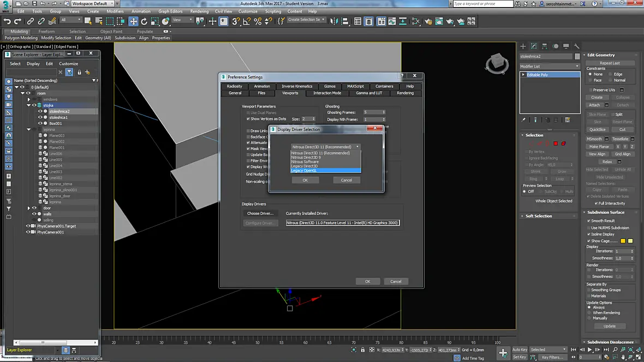Click the object color swatch beside stoleshnica2
Screen dimensions: 644x362
577,56
